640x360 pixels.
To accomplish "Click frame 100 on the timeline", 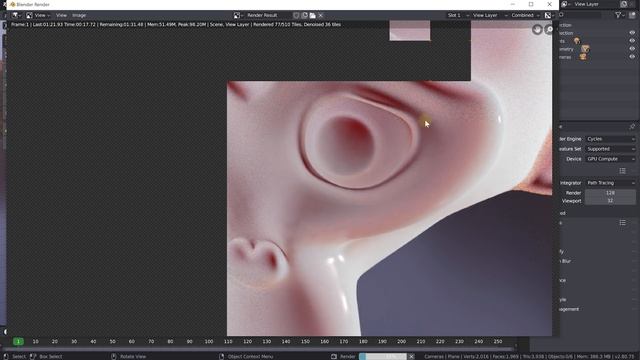I will point(209,341).
